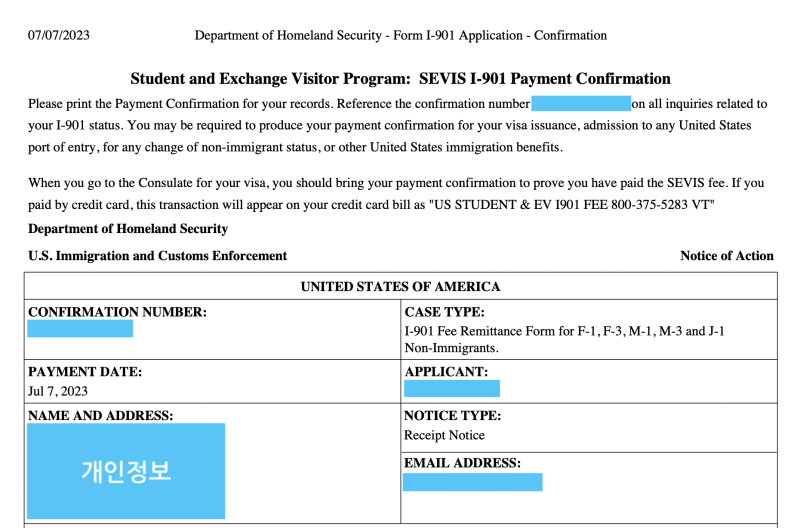
Task: Click the Form I-901 Application header text
Action: (x=400, y=35)
